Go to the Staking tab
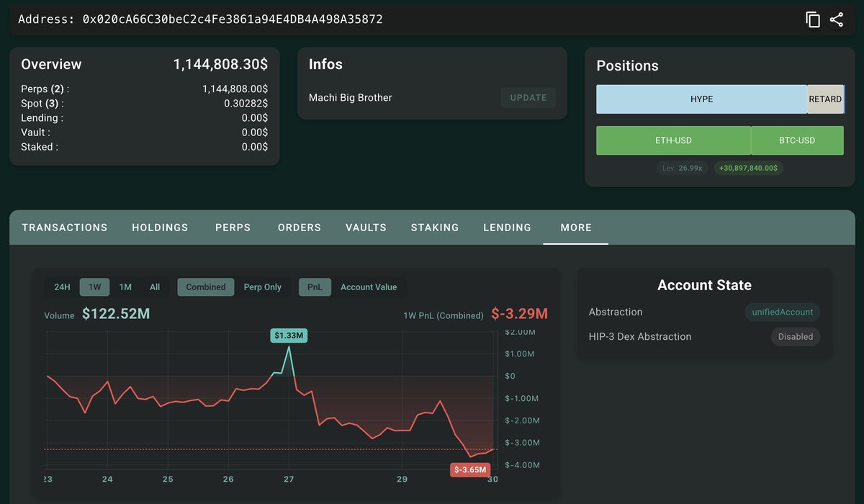 (x=434, y=228)
